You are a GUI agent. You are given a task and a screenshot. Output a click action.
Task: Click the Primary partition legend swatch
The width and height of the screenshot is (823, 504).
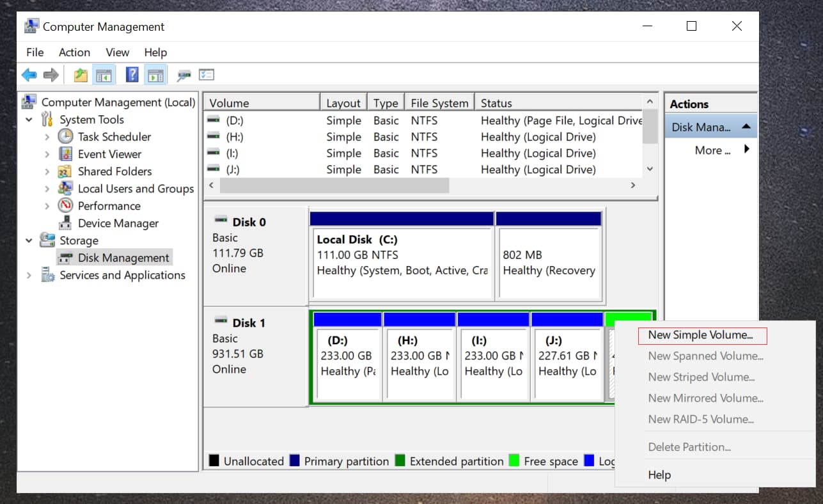(295, 461)
